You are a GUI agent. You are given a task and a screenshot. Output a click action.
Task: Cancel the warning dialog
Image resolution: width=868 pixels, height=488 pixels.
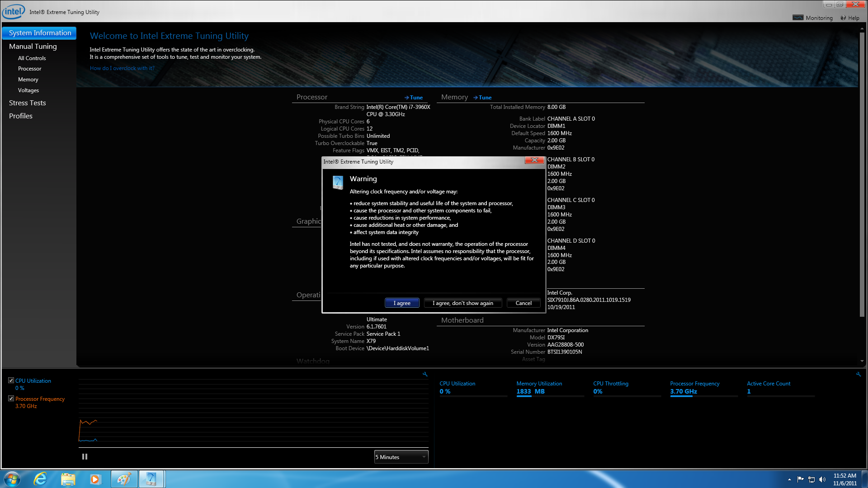coord(524,303)
